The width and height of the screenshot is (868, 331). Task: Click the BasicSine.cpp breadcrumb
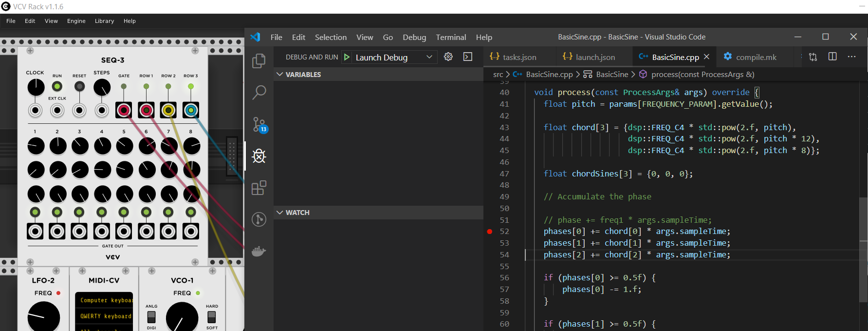click(549, 74)
